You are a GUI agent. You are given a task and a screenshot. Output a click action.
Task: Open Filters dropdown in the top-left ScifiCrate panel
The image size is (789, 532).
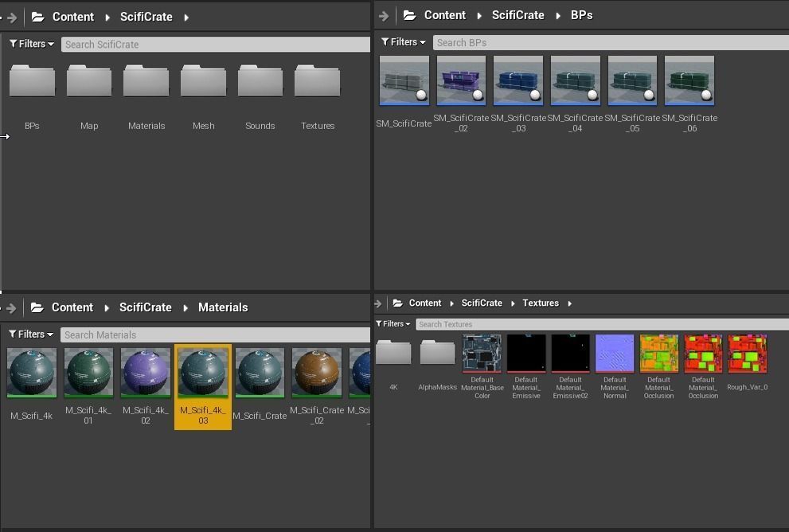click(32, 44)
